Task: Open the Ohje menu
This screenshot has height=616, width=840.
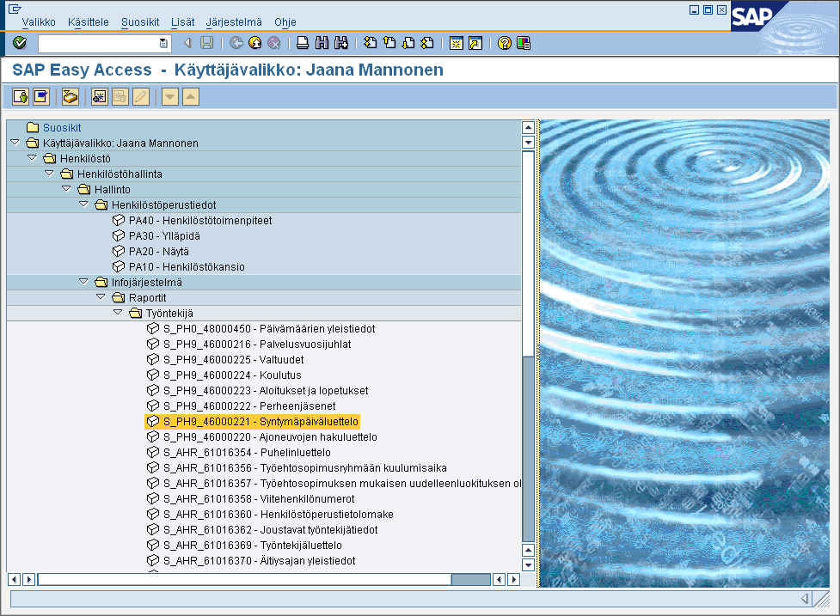Action: pos(285,22)
